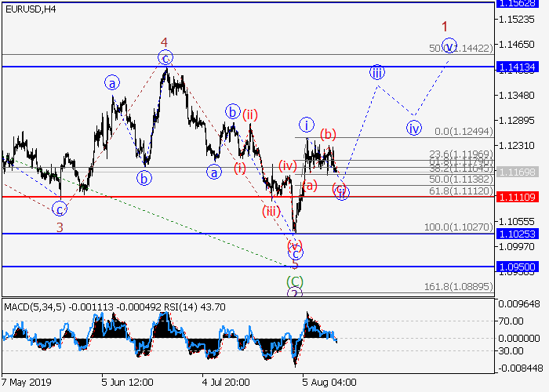Click the red 1.11109 price level tag
Viewport: 549px width, 392px height.
517,197
